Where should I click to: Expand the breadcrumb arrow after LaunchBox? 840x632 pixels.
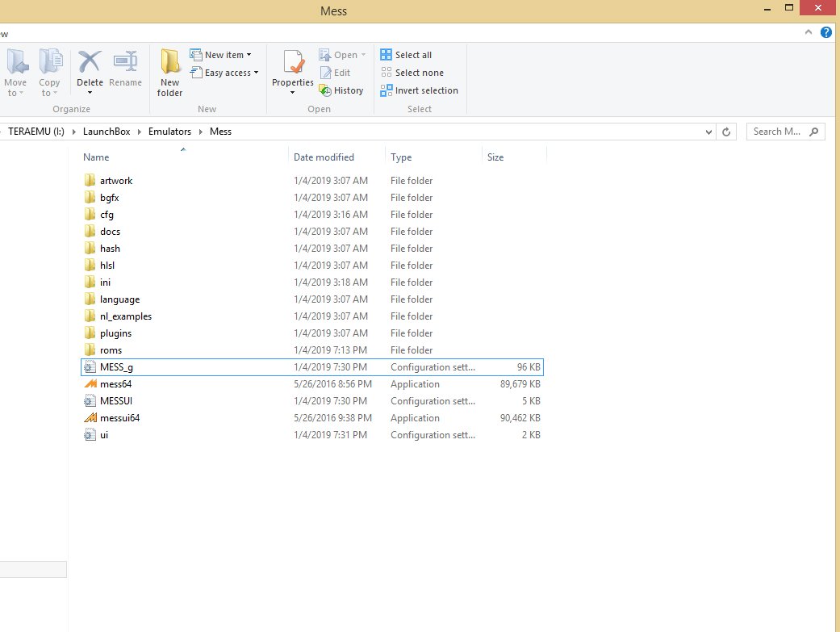point(140,132)
